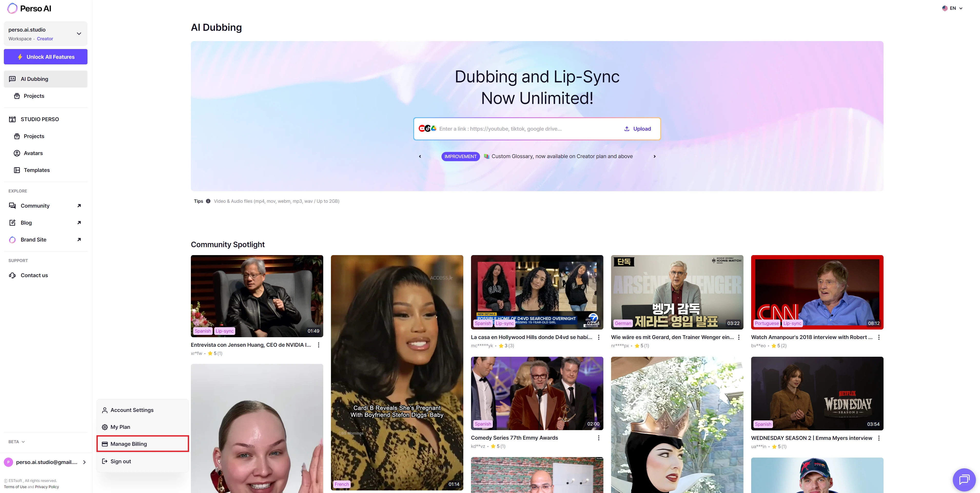Open options for the Jensen Huang video
980x493 pixels.
[318, 345]
